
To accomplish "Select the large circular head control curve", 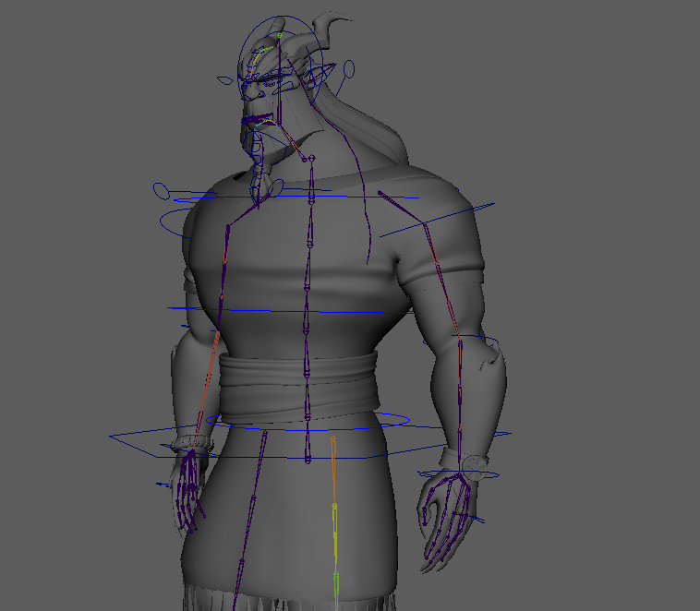I will click(242, 46).
